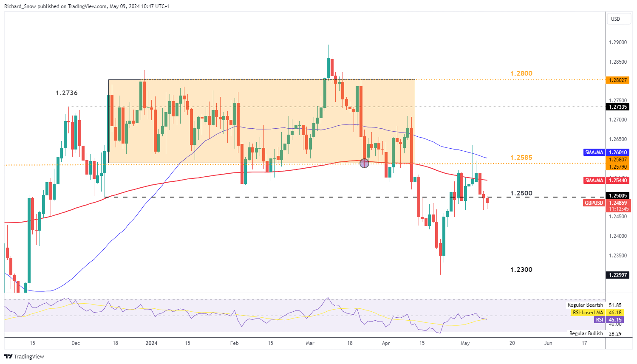
Task: Click the 1.24000 tick on price axis
Action: pyautogui.click(x=618, y=236)
